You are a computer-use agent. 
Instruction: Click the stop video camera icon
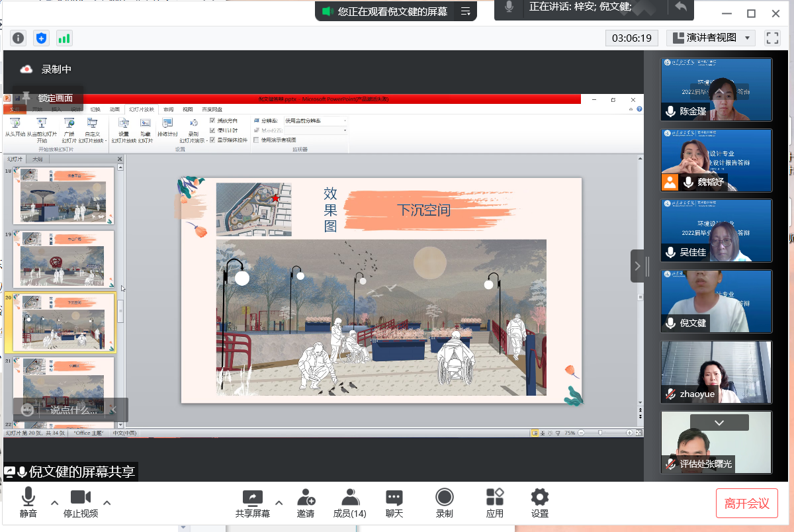pos(81,498)
